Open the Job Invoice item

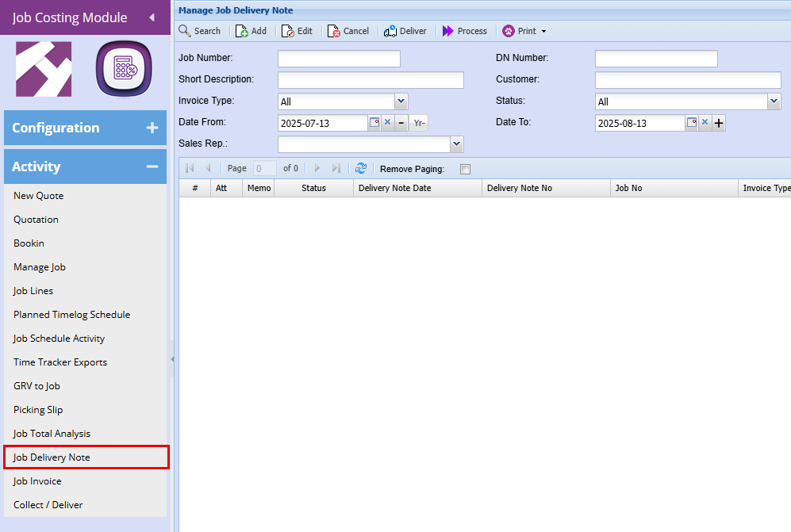click(x=37, y=481)
